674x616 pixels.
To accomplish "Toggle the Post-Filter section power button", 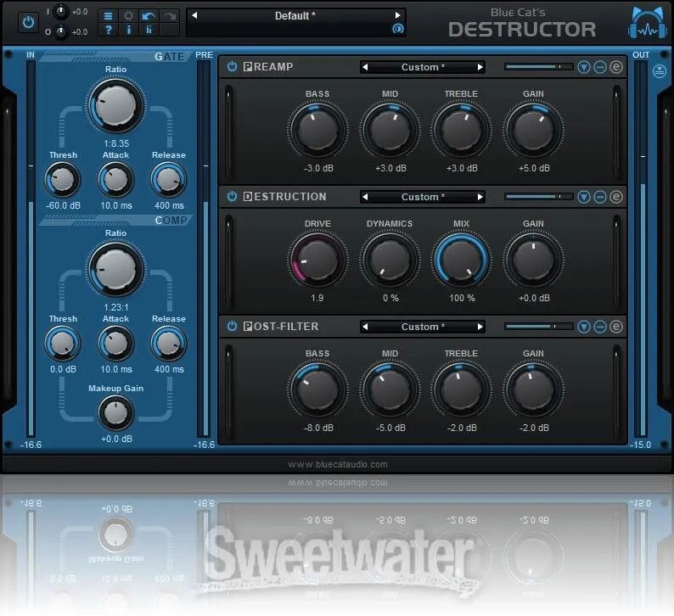I will 232,326.
